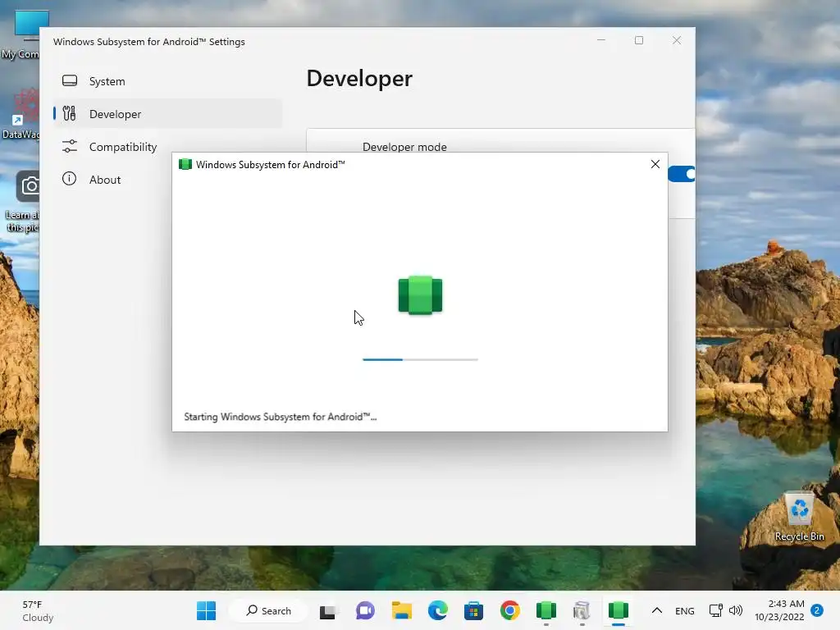This screenshot has height=630, width=840.
Task: Click the green Android subsystem logo
Action: pyautogui.click(x=421, y=295)
